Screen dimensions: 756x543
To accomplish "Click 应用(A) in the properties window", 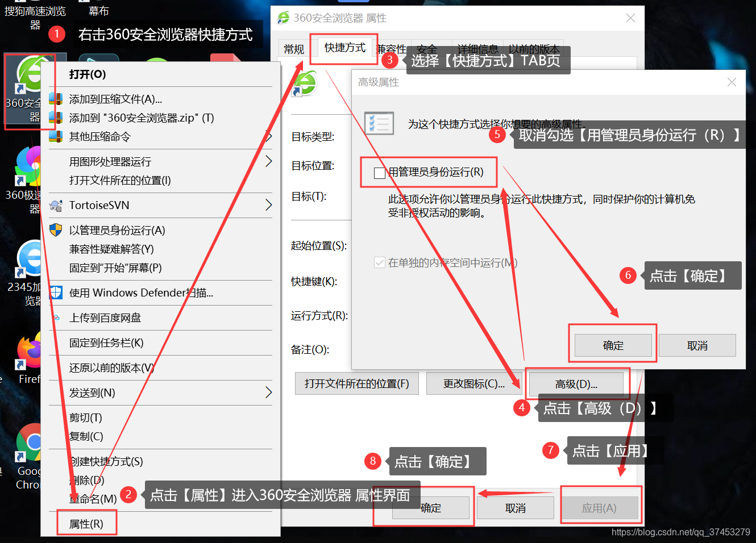I will point(599,508).
